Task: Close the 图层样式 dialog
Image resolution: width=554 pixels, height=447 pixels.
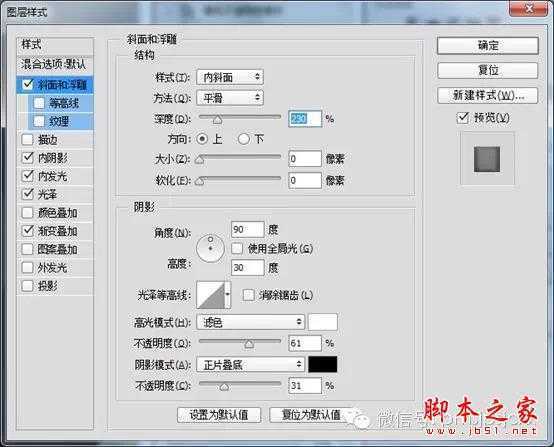Action: (528, 8)
